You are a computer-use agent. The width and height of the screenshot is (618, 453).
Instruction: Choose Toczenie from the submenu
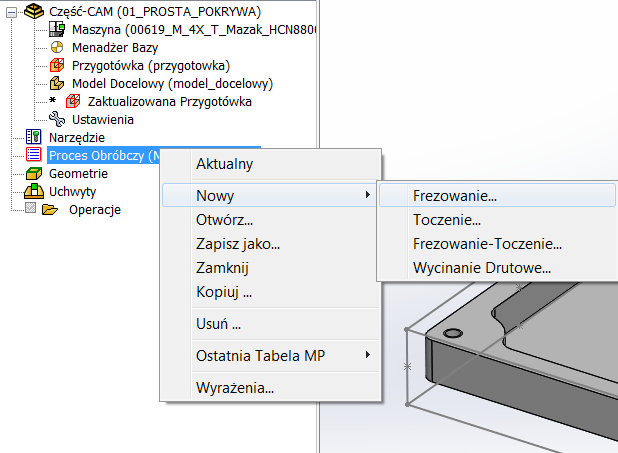pyautogui.click(x=447, y=220)
